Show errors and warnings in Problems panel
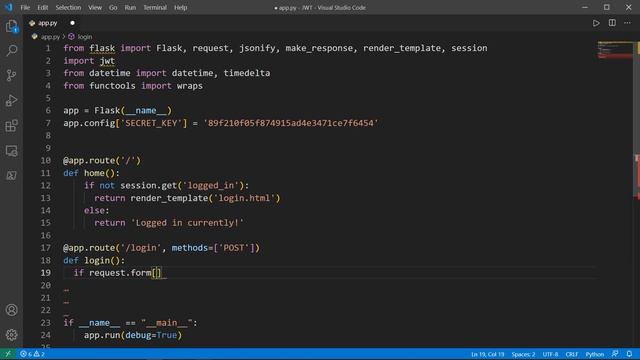 (32, 354)
